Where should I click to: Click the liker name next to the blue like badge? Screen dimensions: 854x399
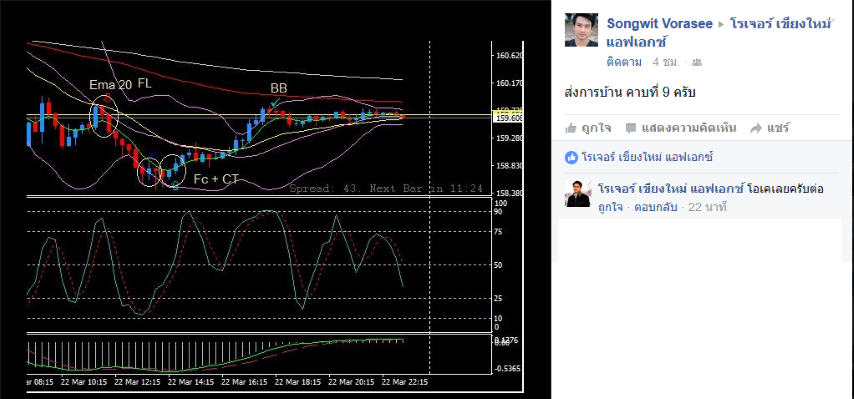(x=647, y=158)
